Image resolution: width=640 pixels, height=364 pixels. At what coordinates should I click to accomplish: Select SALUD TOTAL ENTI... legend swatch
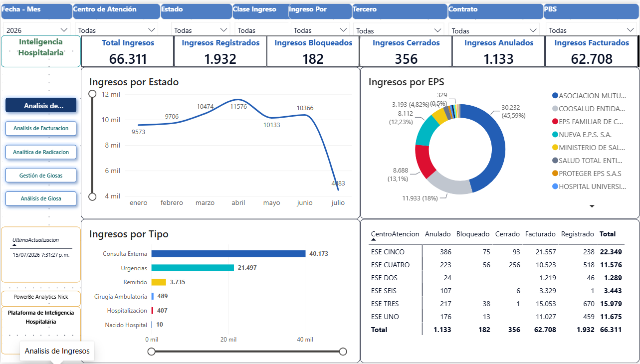click(555, 161)
